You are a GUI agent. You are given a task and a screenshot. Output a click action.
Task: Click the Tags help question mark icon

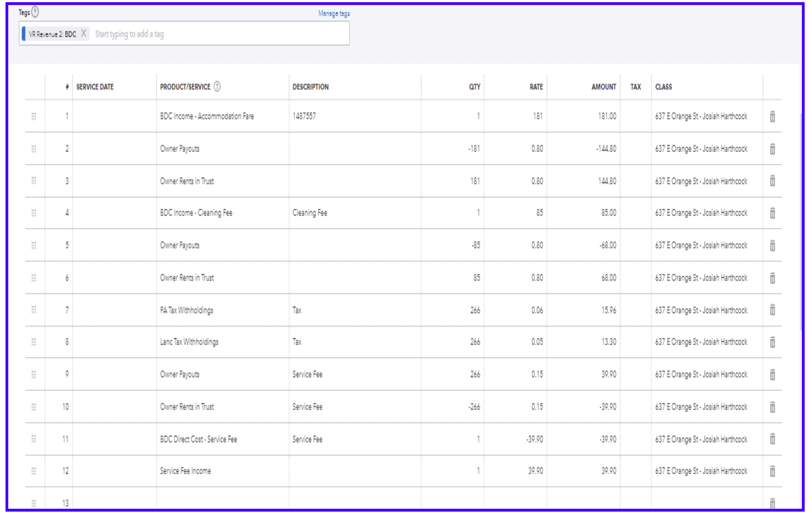[35, 12]
